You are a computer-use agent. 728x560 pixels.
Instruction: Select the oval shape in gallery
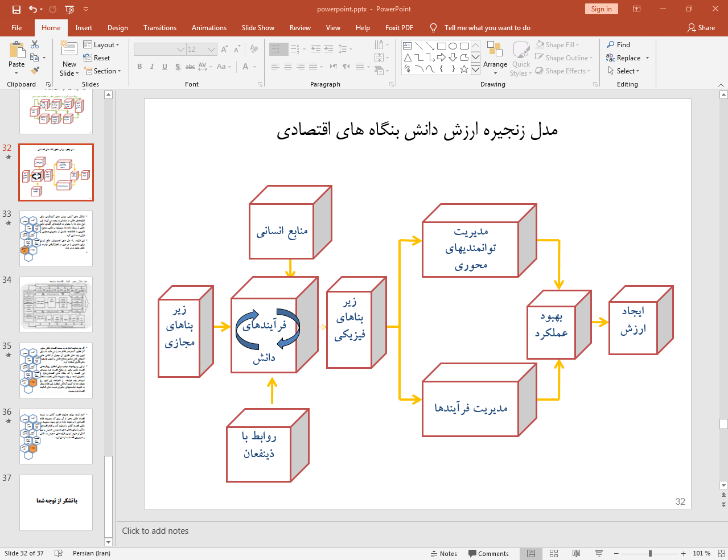(453, 46)
